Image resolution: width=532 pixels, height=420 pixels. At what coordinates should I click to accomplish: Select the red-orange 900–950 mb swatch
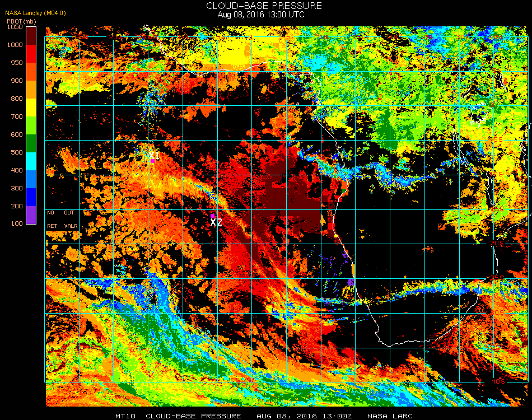(x=31, y=72)
